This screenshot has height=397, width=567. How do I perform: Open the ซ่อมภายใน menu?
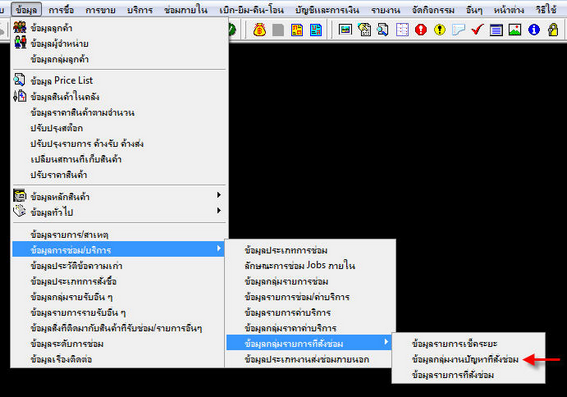(x=186, y=10)
